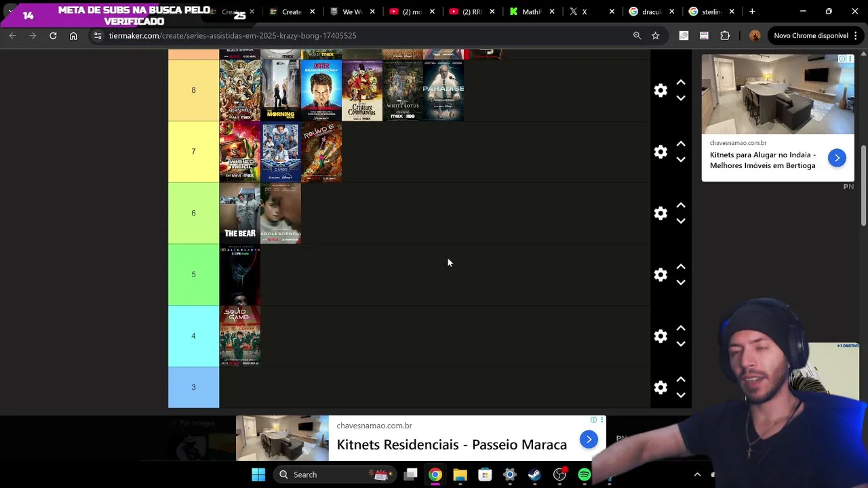Switch to the Google dracula tab
Screen dimensions: 868x488
pos(650,12)
